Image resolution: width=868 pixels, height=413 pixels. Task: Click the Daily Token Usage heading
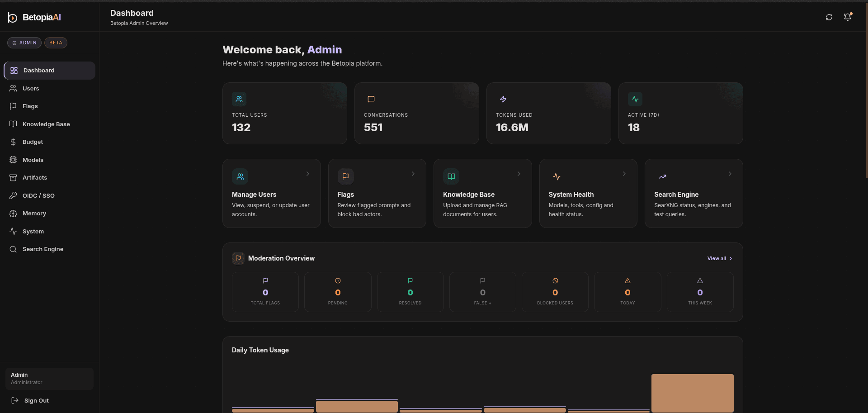[x=260, y=350]
